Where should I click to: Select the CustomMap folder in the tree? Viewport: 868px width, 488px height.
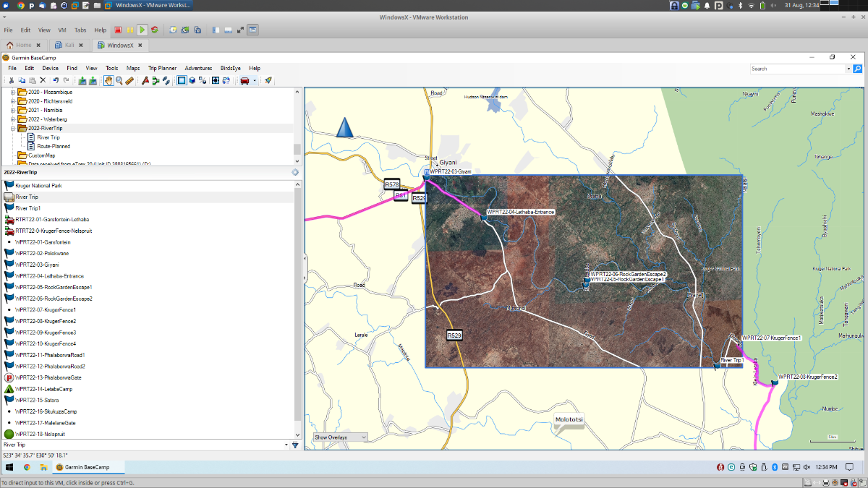point(41,155)
